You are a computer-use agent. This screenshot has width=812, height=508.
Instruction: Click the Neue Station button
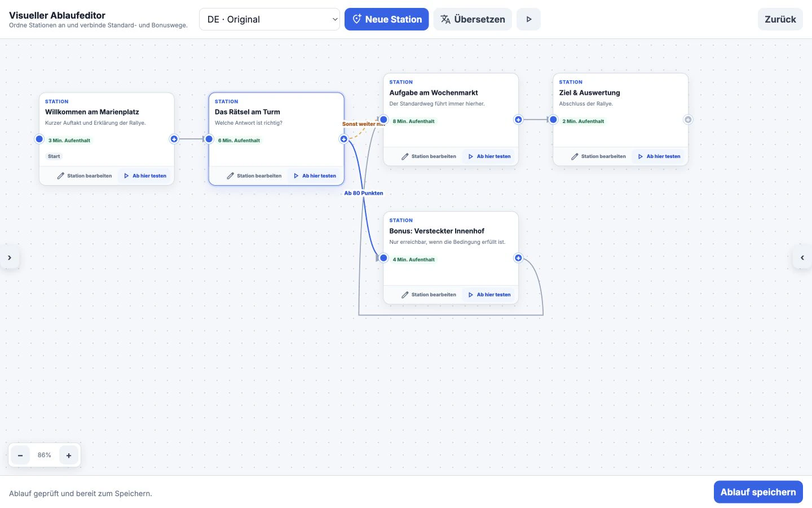tap(386, 19)
